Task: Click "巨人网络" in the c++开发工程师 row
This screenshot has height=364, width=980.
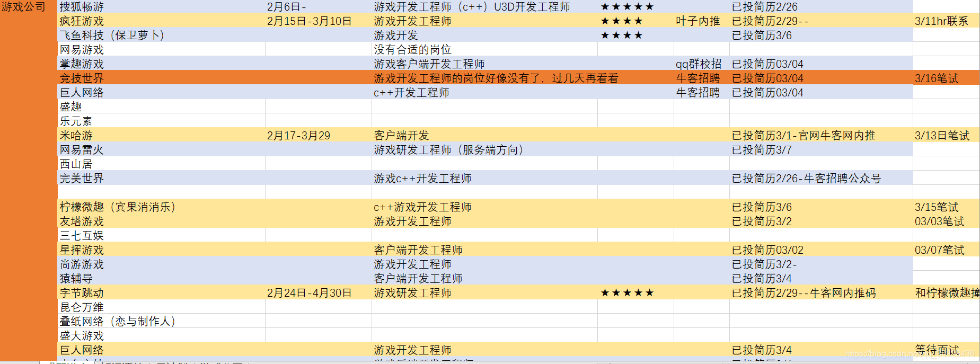Action: (x=162, y=92)
